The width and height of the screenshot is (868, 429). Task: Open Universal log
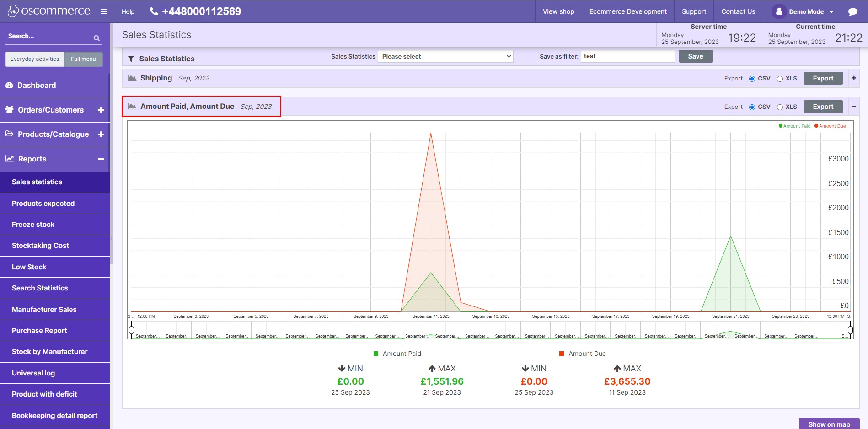55,373
